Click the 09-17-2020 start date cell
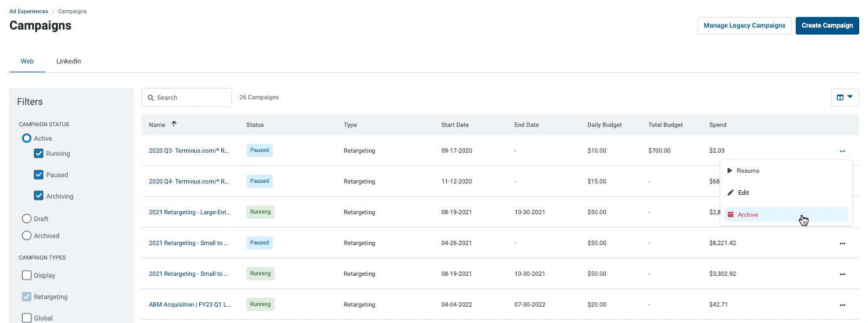Image resolution: width=868 pixels, height=323 pixels. click(x=456, y=151)
